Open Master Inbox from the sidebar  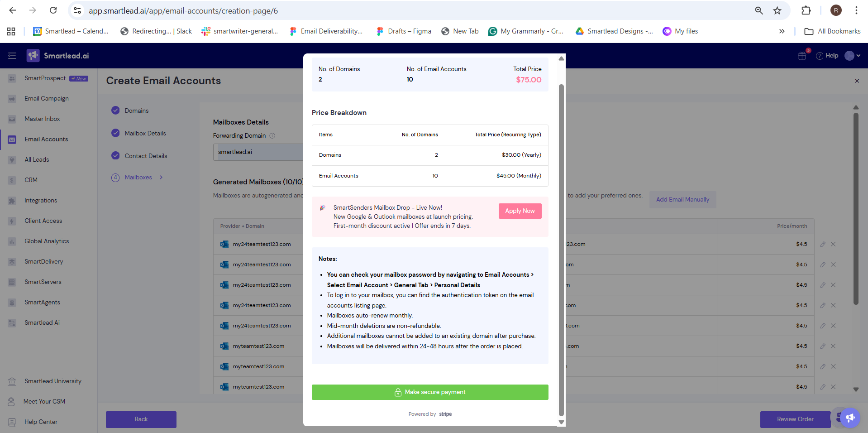(42, 119)
